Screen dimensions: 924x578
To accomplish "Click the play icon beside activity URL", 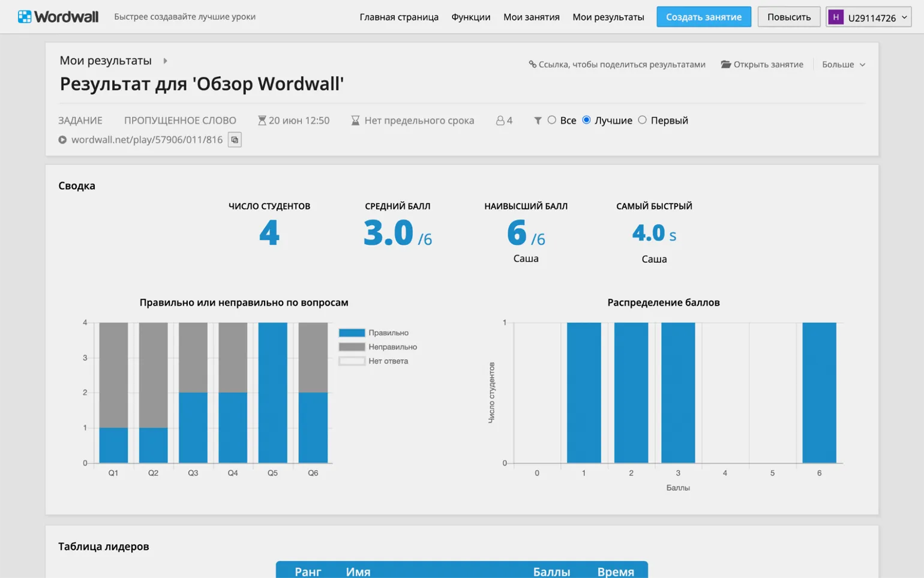I will (62, 140).
